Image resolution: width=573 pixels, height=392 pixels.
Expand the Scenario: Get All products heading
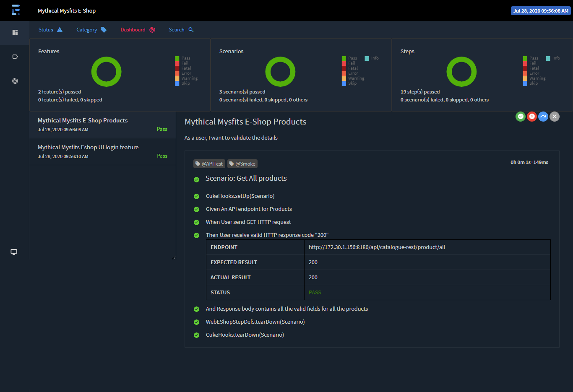246,178
